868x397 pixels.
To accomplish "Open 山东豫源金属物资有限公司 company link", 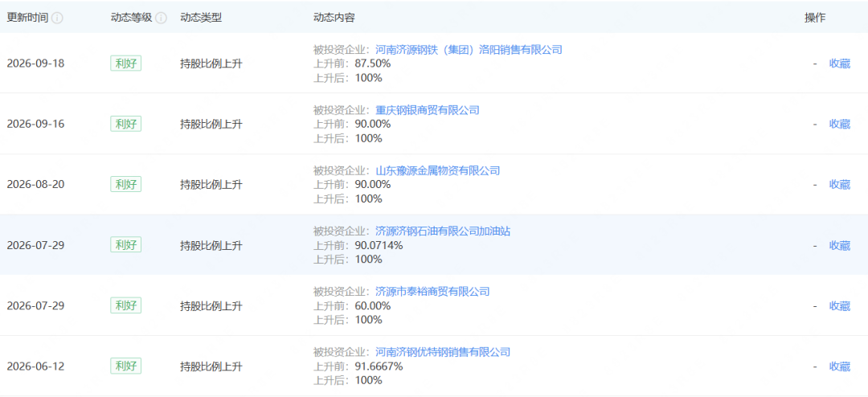I will [x=437, y=170].
